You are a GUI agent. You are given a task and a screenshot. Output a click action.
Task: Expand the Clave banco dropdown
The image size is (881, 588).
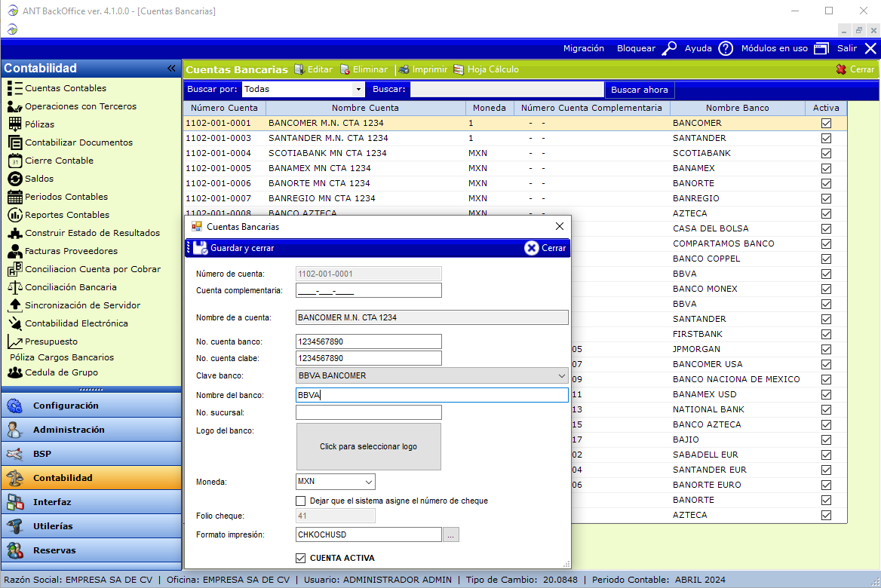click(x=561, y=375)
